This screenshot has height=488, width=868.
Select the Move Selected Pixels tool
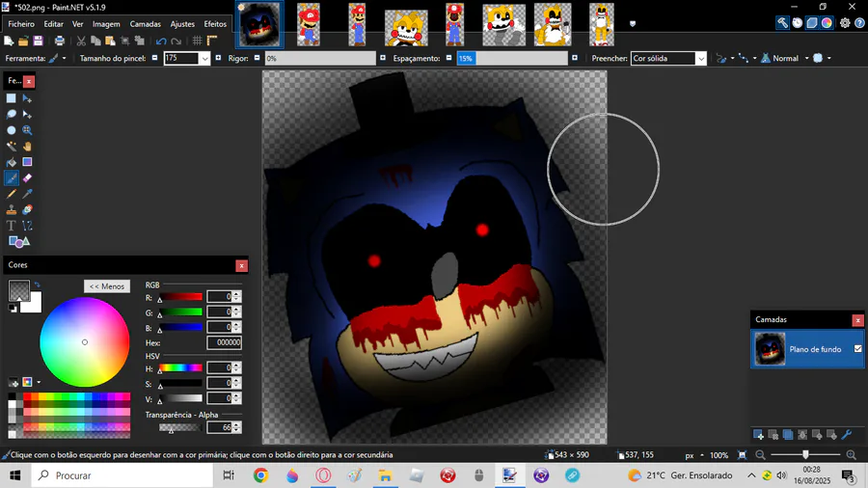click(x=27, y=98)
